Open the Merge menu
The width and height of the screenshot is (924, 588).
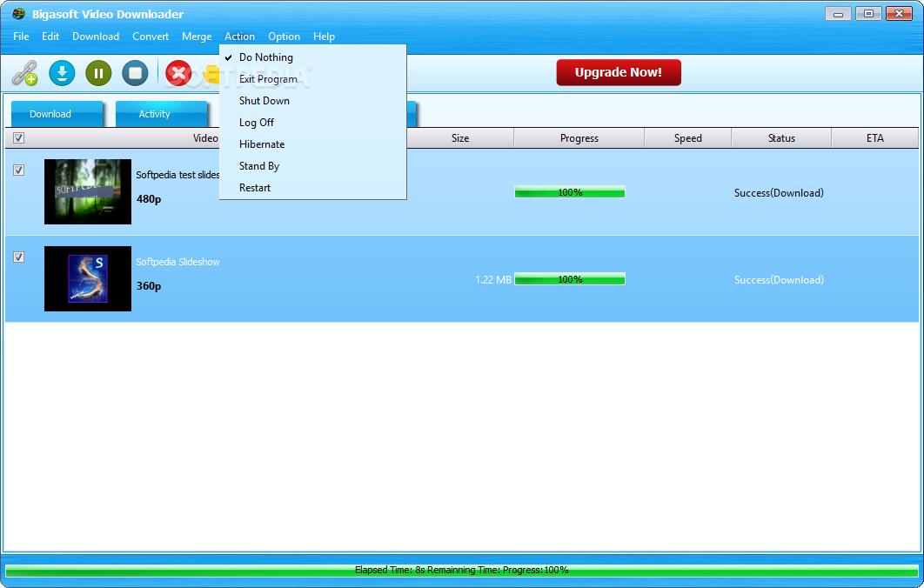(x=197, y=37)
